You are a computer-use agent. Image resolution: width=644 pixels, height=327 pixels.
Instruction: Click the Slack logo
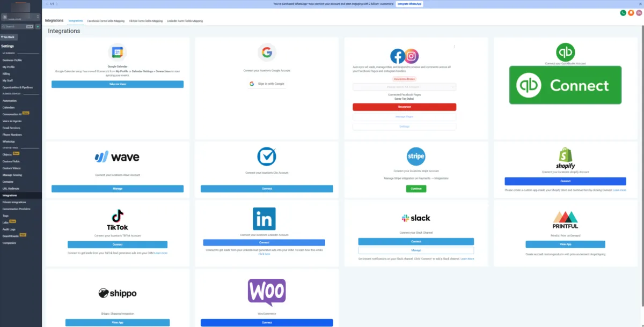pyautogui.click(x=416, y=218)
